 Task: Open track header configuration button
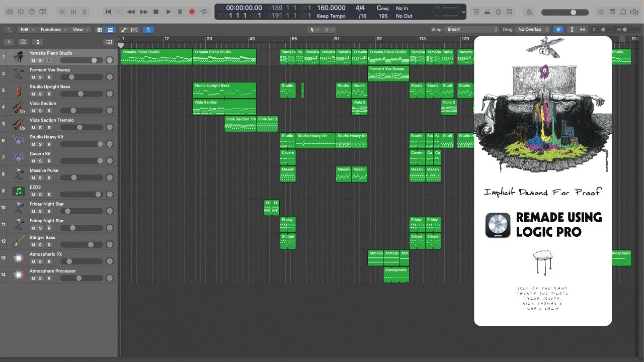(x=109, y=42)
